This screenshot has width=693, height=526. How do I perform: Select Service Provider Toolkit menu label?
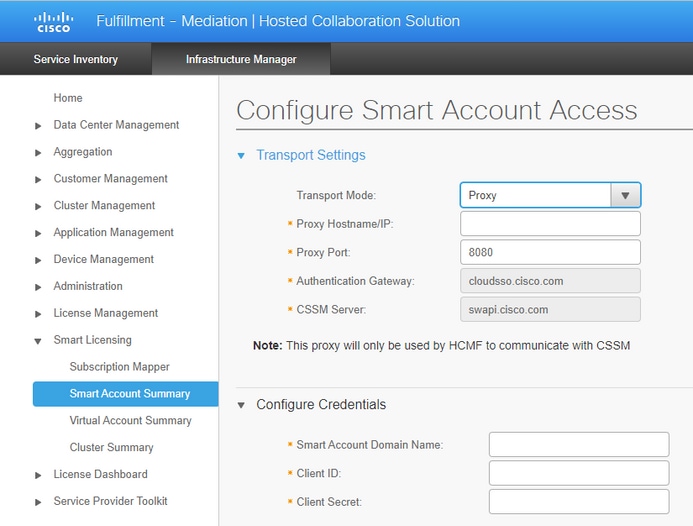coord(110,501)
